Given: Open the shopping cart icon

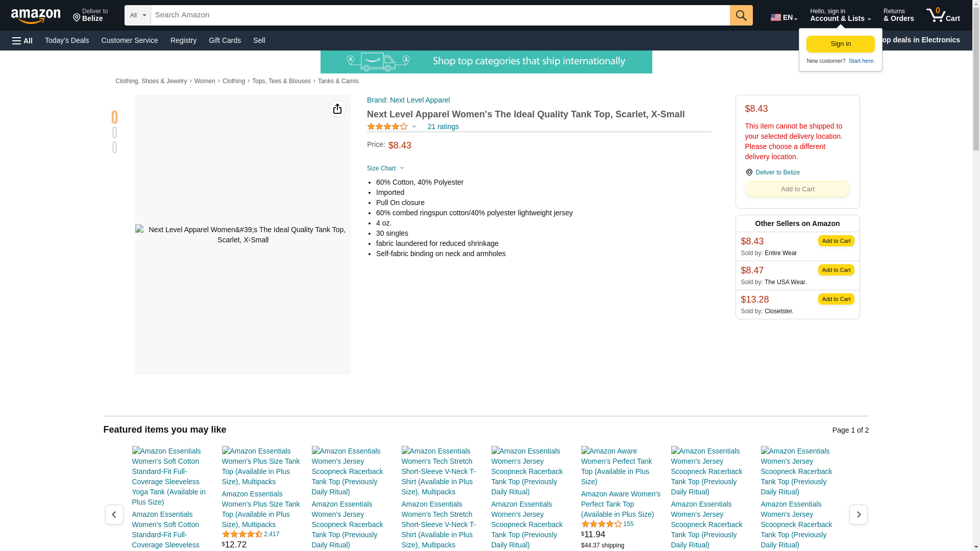Looking at the screenshot, I should (x=943, y=15).
